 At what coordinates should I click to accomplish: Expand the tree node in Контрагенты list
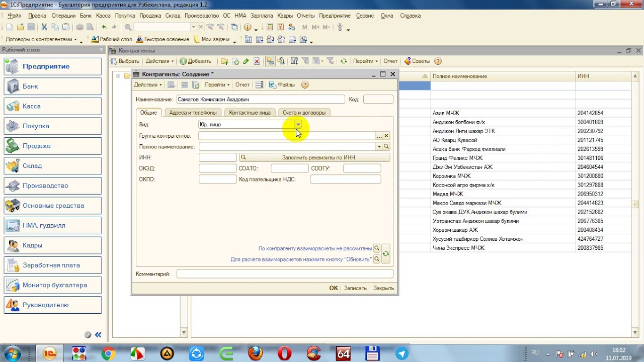118,76
